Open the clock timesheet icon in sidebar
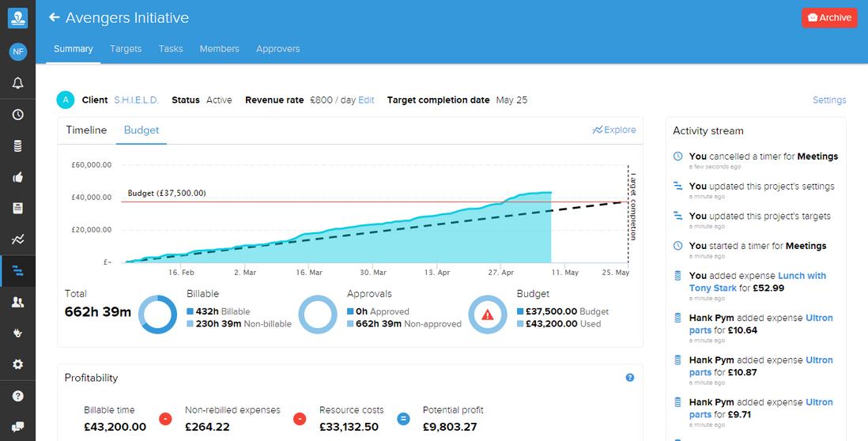Screen dimensions: 868x441 pos(17,115)
